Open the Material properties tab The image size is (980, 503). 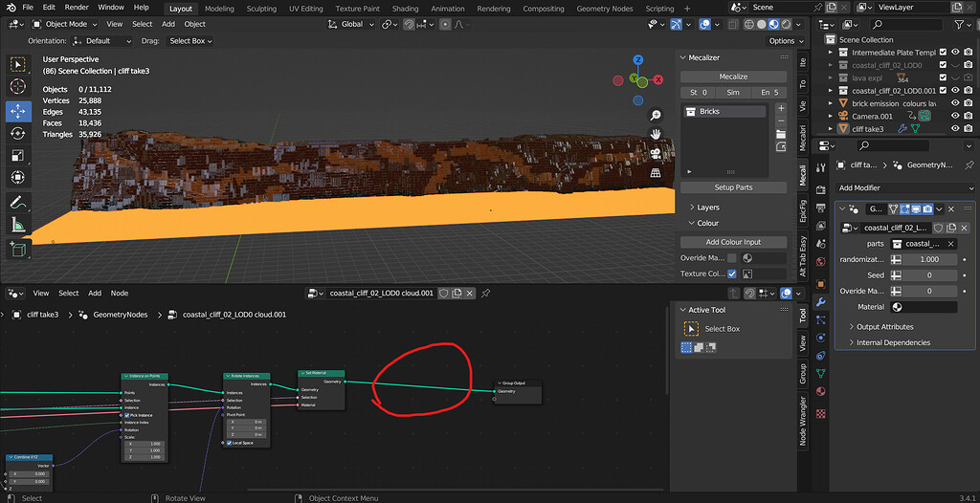pos(821,392)
